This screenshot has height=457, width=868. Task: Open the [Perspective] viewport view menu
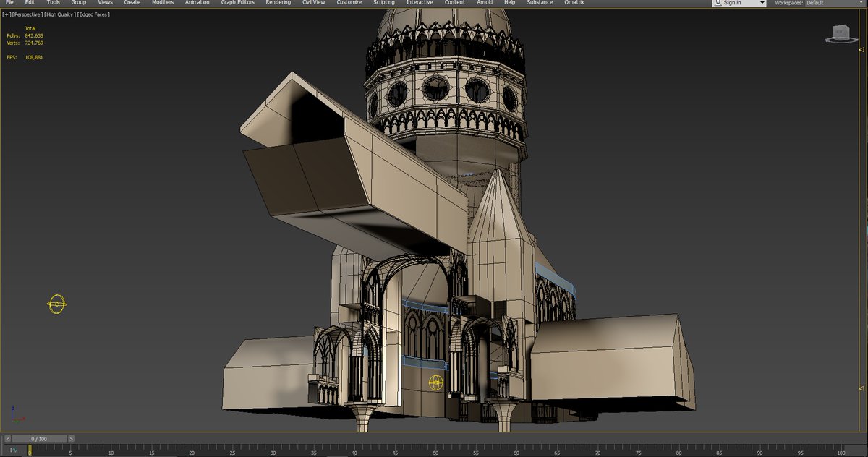coord(27,14)
